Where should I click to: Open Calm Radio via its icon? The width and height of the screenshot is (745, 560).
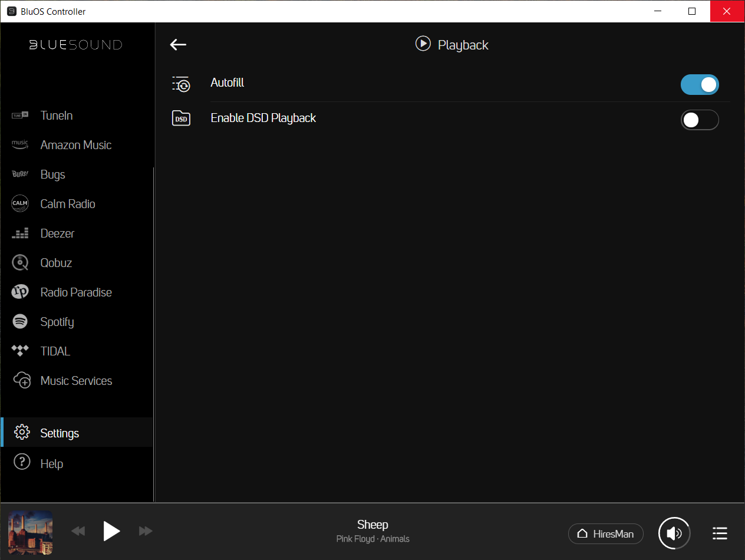click(x=20, y=204)
